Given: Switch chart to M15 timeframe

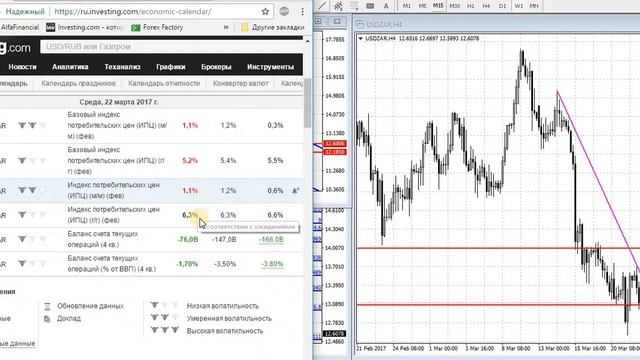Looking at the screenshot, I should click(x=438, y=6).
